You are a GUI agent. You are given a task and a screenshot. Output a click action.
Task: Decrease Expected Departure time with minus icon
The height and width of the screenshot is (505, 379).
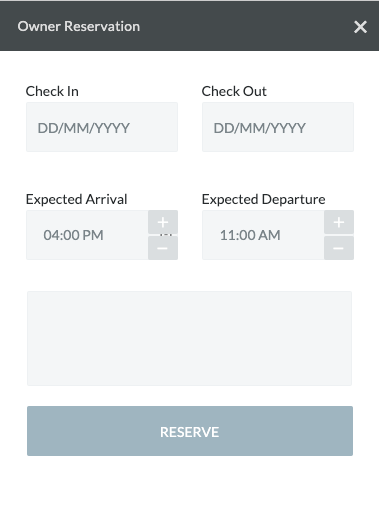339,248
